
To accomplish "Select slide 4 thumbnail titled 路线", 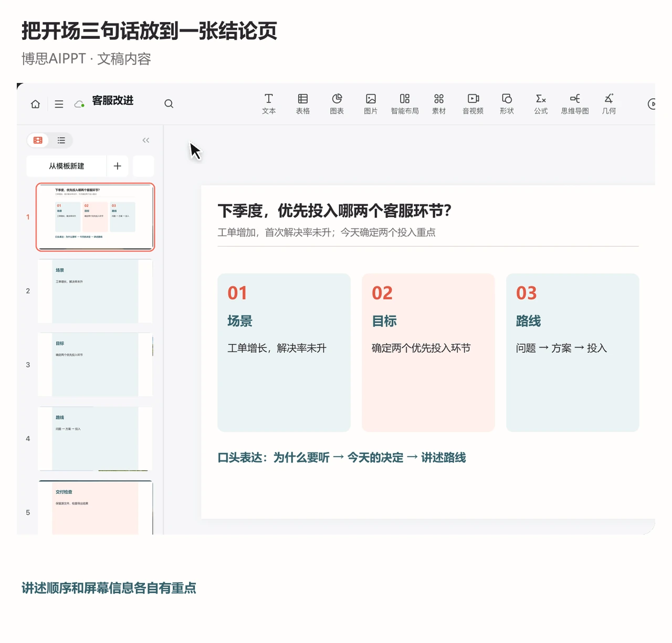I will click(95, 438).
